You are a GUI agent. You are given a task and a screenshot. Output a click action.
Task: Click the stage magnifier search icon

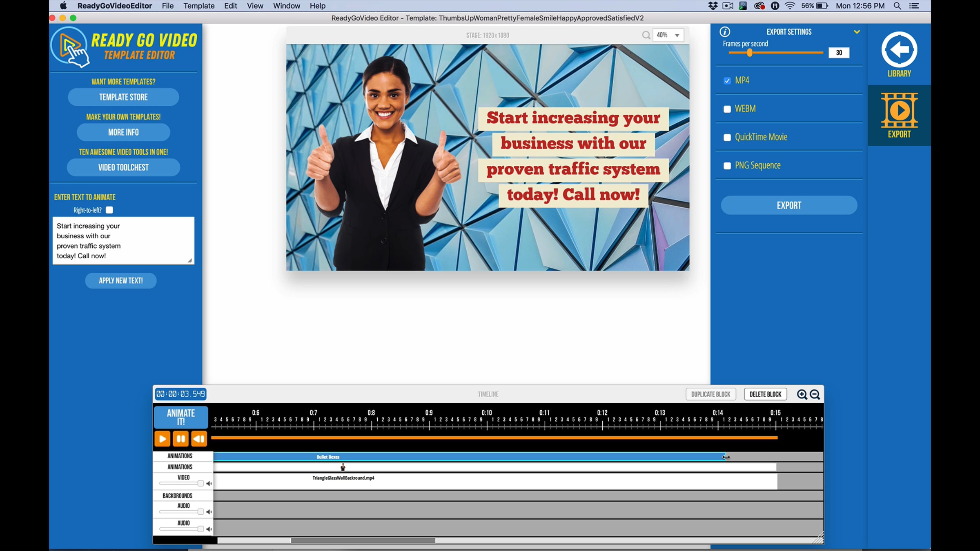[646, 35]
